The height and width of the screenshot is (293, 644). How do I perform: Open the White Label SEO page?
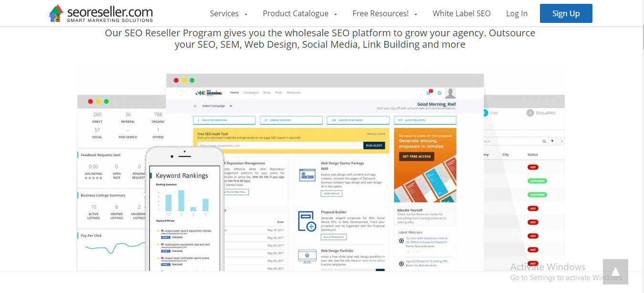(x=462, y=13)
